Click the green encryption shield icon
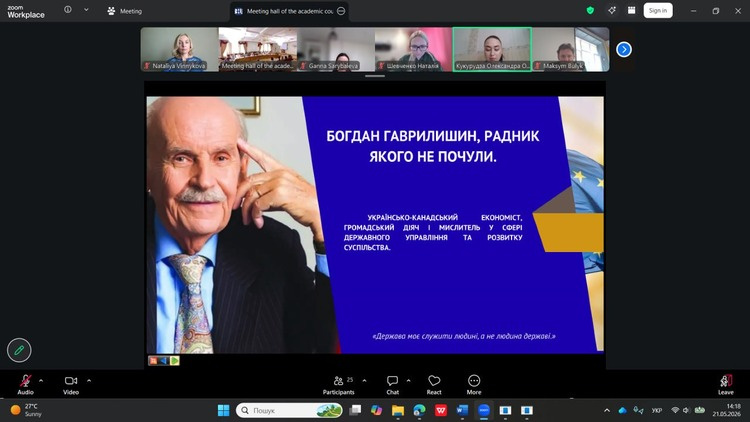 point(590,11)
